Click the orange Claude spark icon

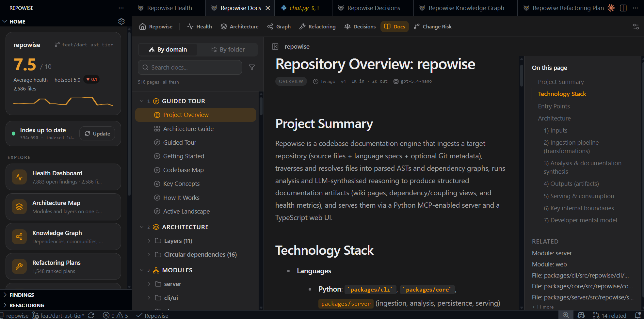611,8
